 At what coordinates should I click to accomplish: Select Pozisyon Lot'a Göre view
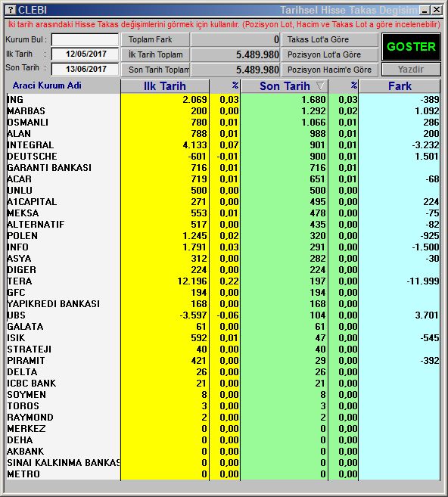(330, 54)
